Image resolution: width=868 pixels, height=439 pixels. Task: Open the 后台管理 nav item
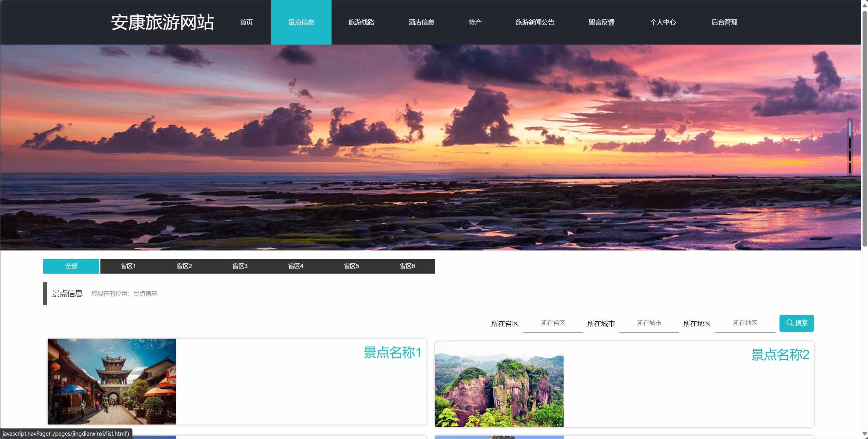pyautogui.click(x=724, y=22)
